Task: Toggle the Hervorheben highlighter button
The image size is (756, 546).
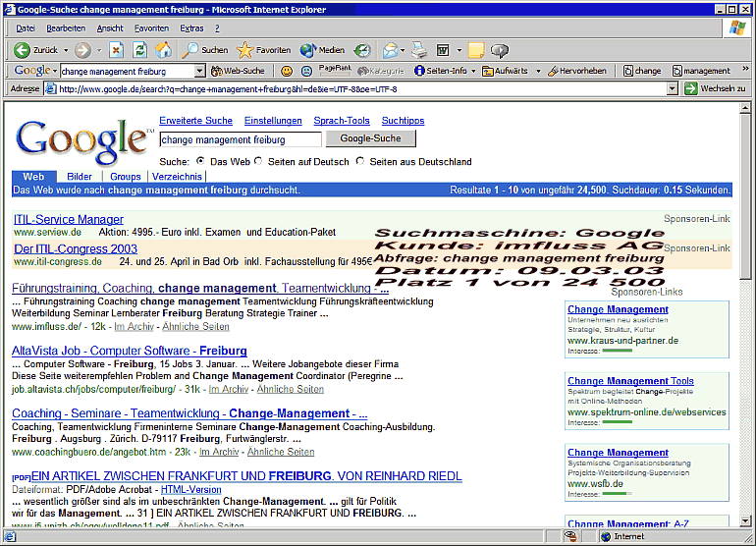Action: tap(577, 71)
